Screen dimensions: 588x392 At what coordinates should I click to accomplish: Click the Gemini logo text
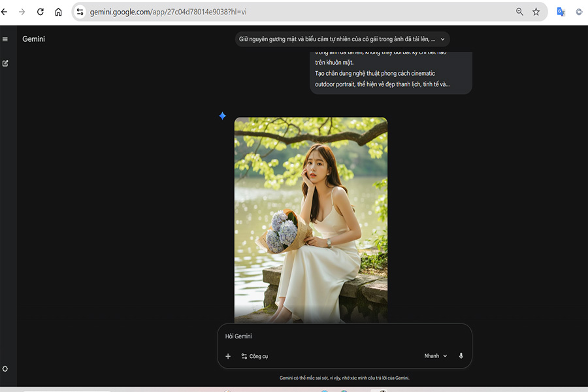tap(33, 39)
